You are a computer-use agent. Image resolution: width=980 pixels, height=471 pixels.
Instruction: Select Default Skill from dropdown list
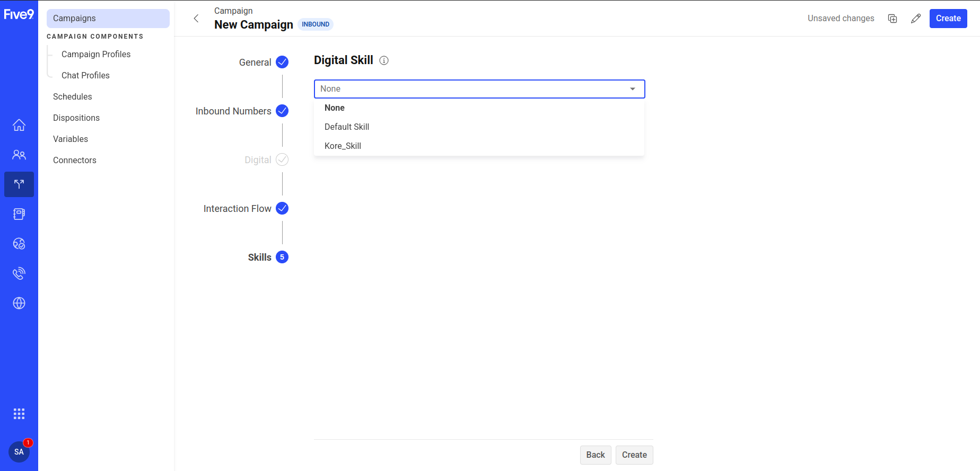click(x=347, y=127)
